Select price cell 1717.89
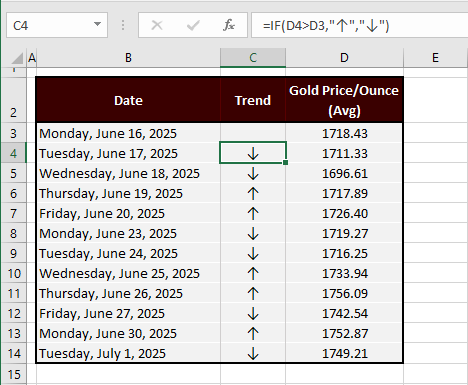Image resolution: width=468 pixels, height=385 pixels. [344, 193]
